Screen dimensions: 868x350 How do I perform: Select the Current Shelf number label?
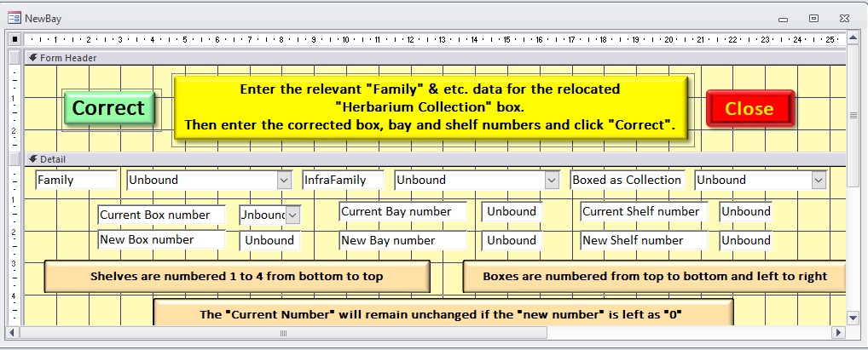point(644,212)
